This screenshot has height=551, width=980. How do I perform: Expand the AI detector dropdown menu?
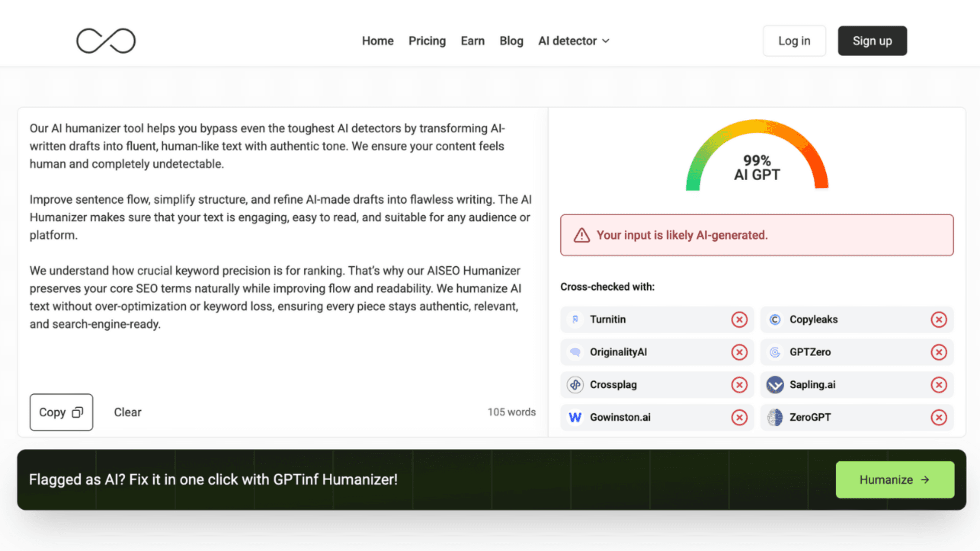574,41
